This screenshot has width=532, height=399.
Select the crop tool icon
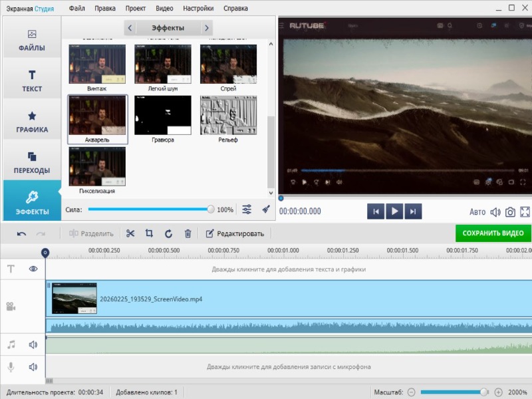coord(149,233)
